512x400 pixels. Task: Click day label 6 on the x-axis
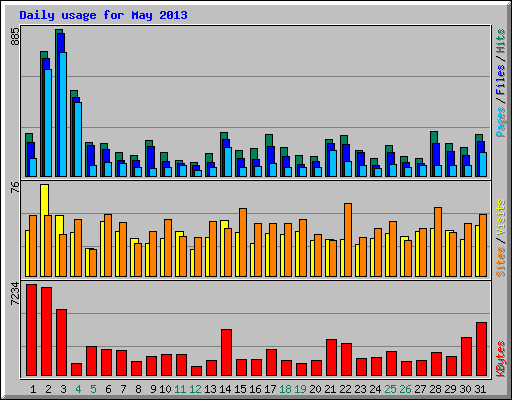(x=108, y=389)
